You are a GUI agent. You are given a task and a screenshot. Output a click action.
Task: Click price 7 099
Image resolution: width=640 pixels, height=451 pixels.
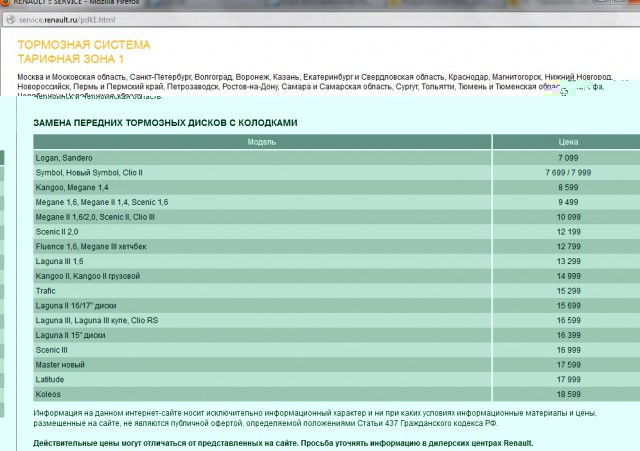568,158
